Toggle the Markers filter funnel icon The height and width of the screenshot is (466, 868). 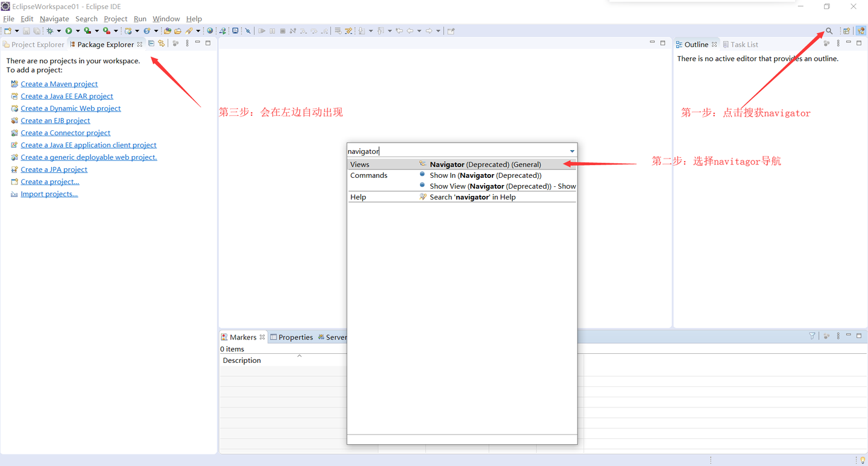coord(812,335)
